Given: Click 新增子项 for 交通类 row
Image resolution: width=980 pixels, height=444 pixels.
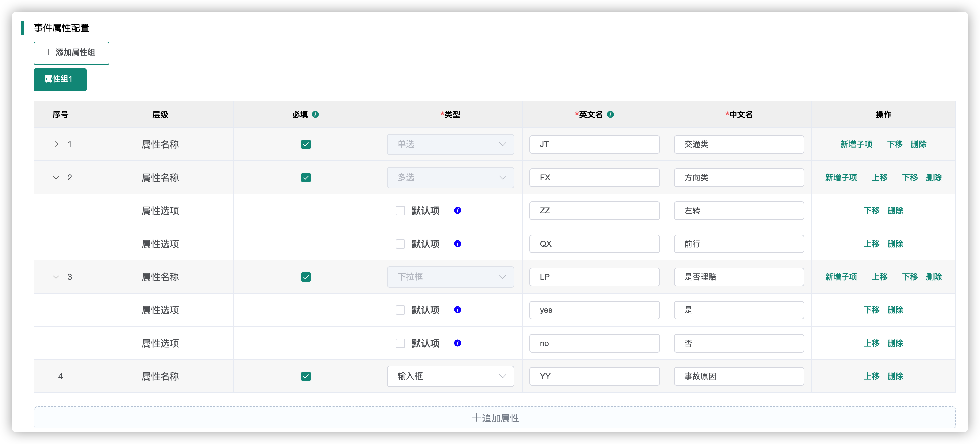Looking at the screenshot, I should point(856,144).
